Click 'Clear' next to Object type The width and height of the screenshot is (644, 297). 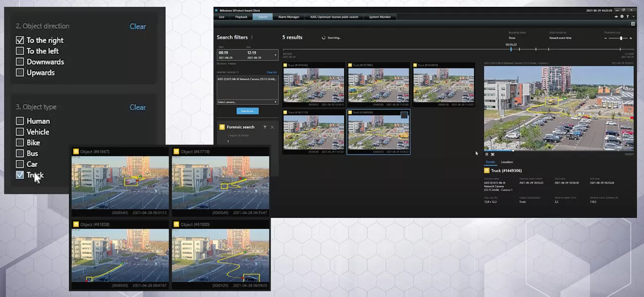[x=138, y=107]
